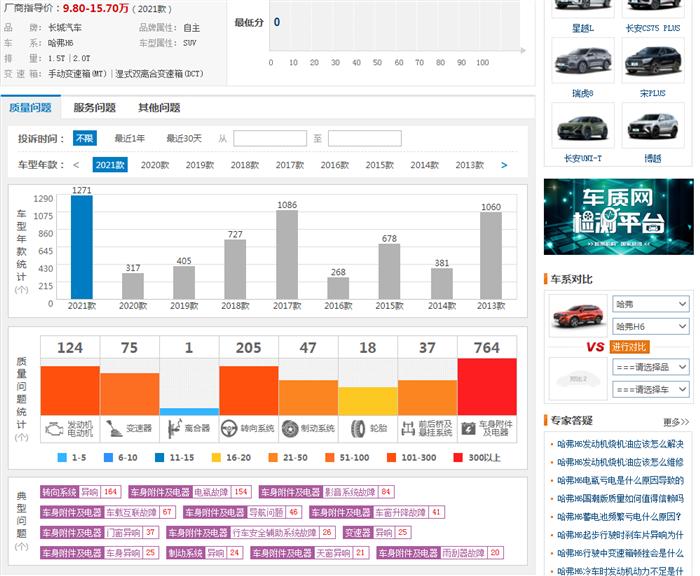This screenshot has height=576, width=700.
Task: Click the red 哈弗H6 comparison car image
Action: click(x=578, y=316)
